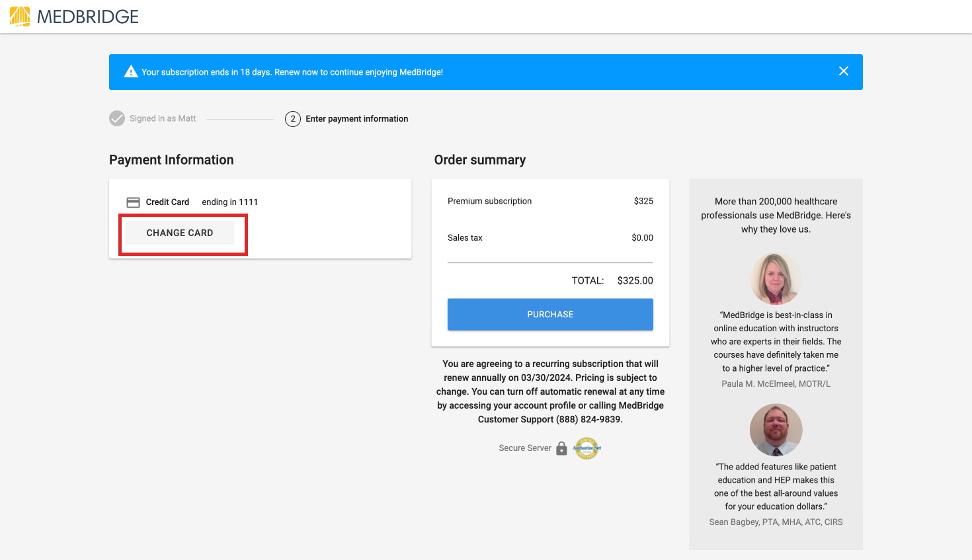Click 'Signed in as Matt' step label

[163, 118]
